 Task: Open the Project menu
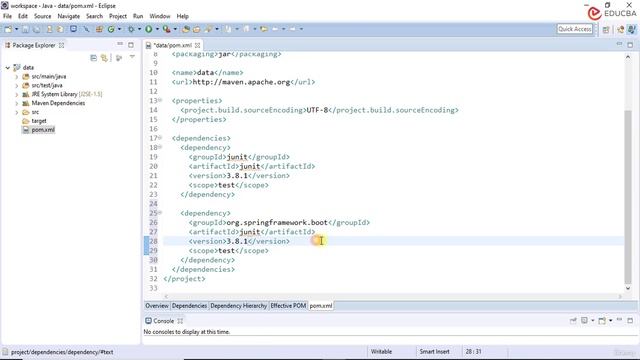(118, 16)
